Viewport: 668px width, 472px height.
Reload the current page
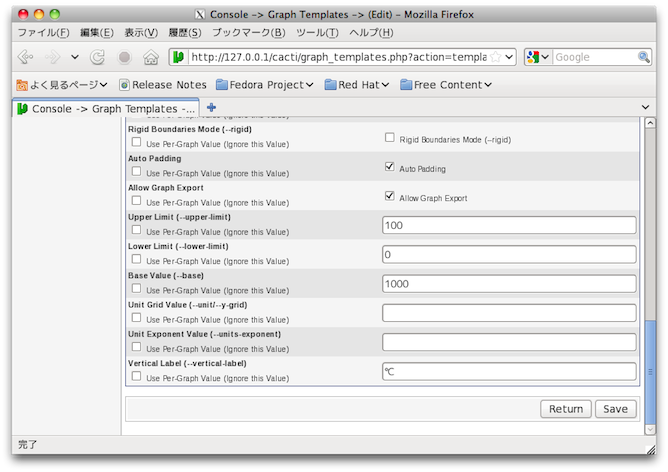[98, 57]
